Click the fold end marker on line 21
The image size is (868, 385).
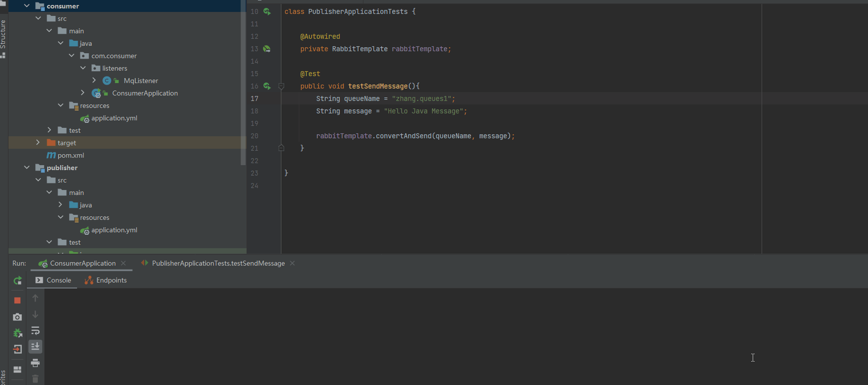tap(281, 148)
